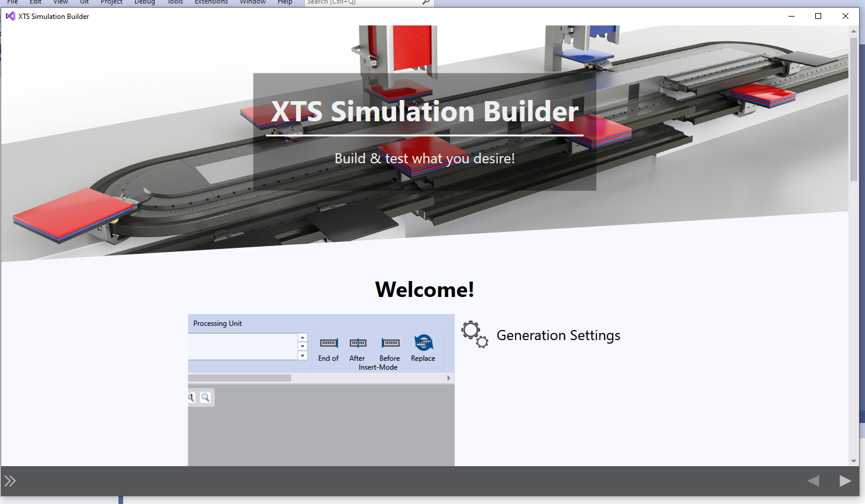Open the Window menu in Visual Studio
This screenshot has width=865, height=504.
(253, 2)
